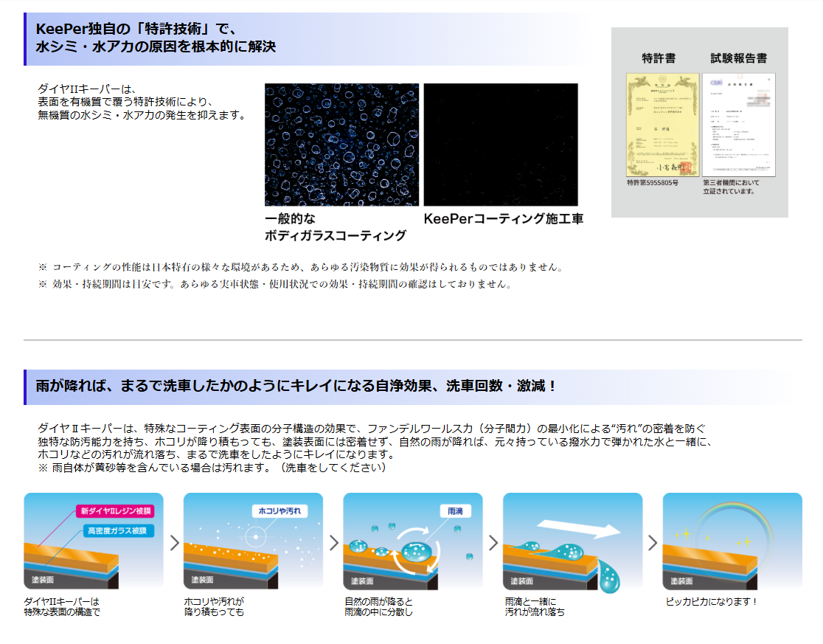Click chevron arrow between first and second diagrams
This screenshot has height=644, width=823.
point(174,543)
